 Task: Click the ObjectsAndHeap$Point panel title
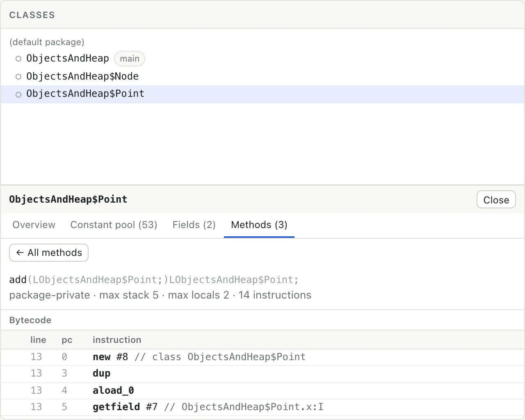pyautogui.click(x=68, y=199)
